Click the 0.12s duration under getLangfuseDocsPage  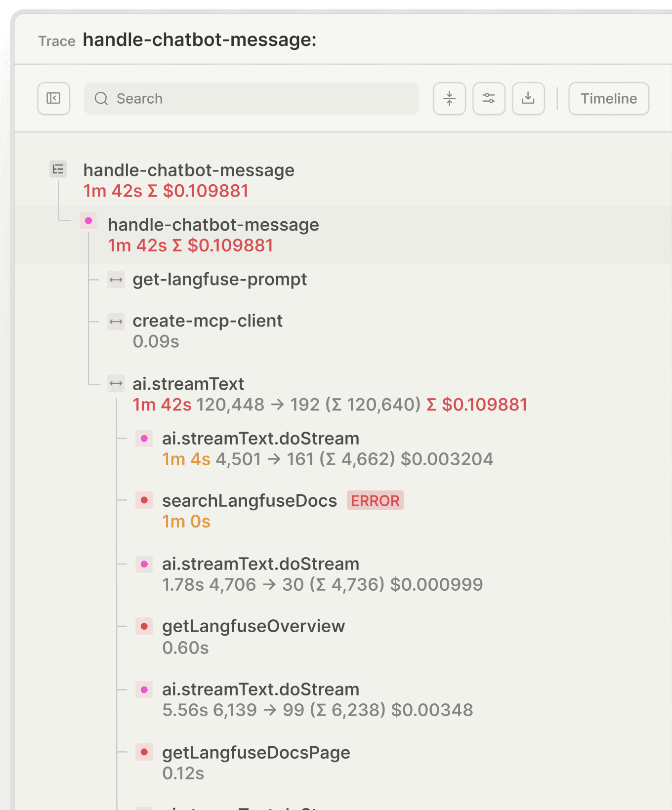[x=183, y=773]
